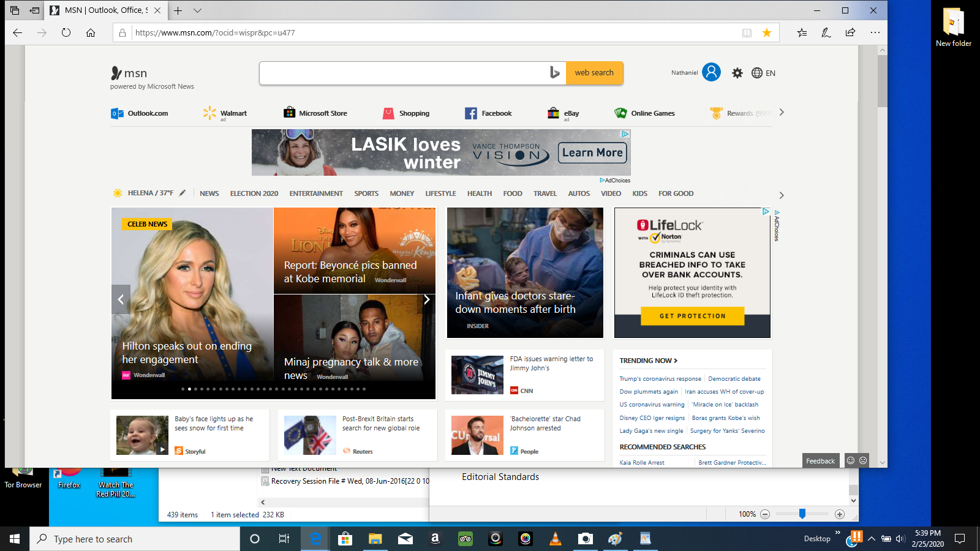980x551 pixels.
Task: Open the Action Center notifications icon
Action: click(x=960, y=539)
